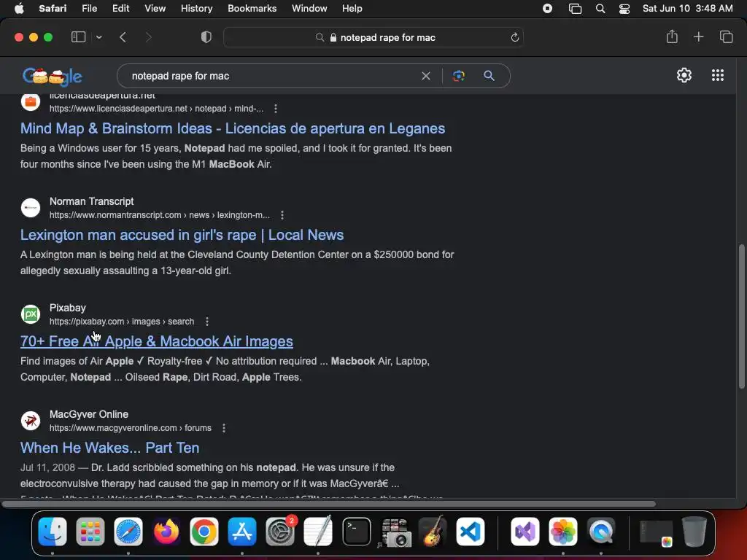The height and width of the screenshot is (560, 747).
Task: Open more options for licenciasdeapertura.net result
Action: click(x=275, y=109)
